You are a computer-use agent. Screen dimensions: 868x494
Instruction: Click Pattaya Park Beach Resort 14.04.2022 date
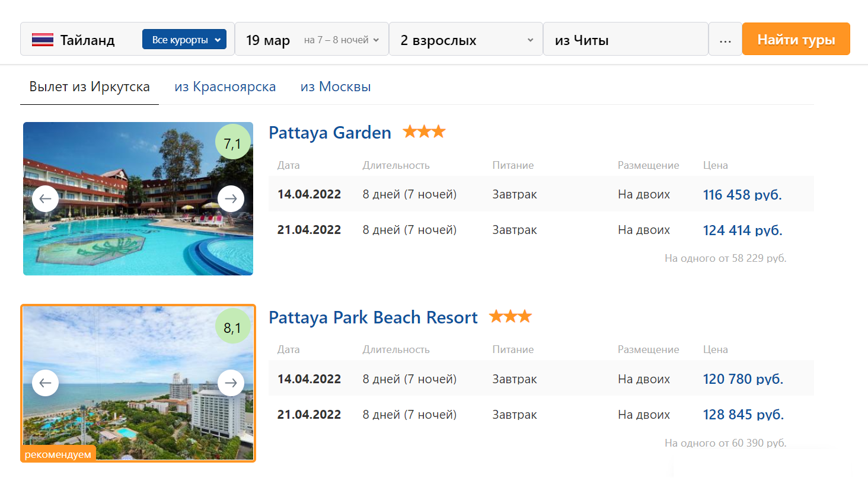[x=309, y=379]
